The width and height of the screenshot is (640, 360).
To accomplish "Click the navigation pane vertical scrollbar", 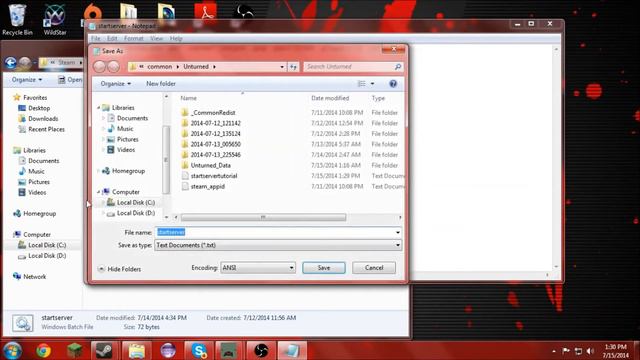I will [x=166, y=160].
